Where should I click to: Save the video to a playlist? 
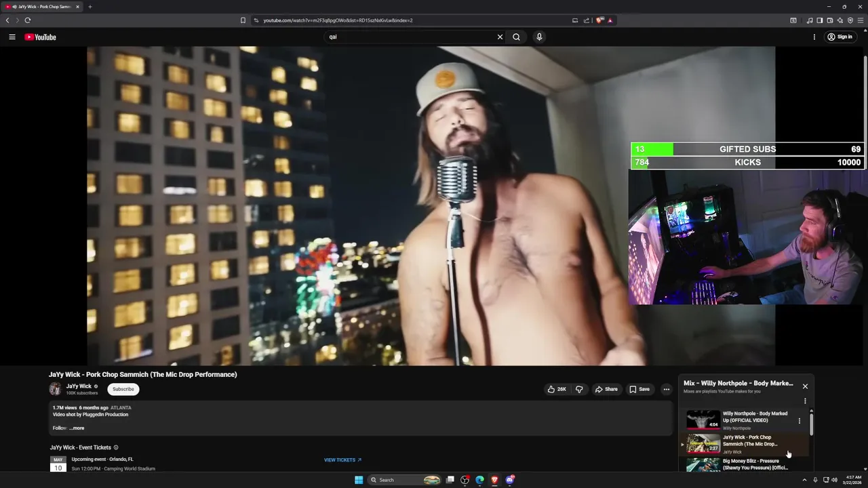pyautogui.click(x=639, y=389)
